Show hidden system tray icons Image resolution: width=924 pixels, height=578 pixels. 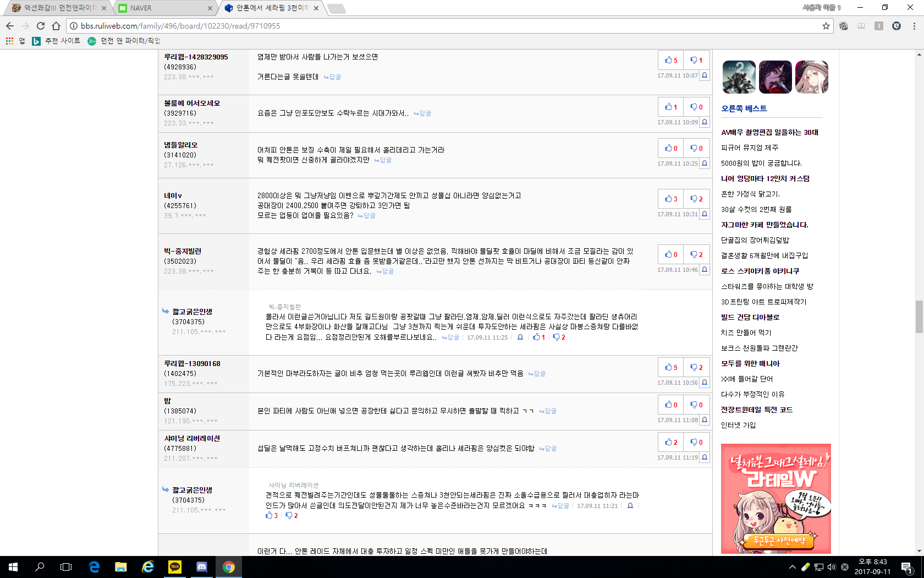(792, 567)
